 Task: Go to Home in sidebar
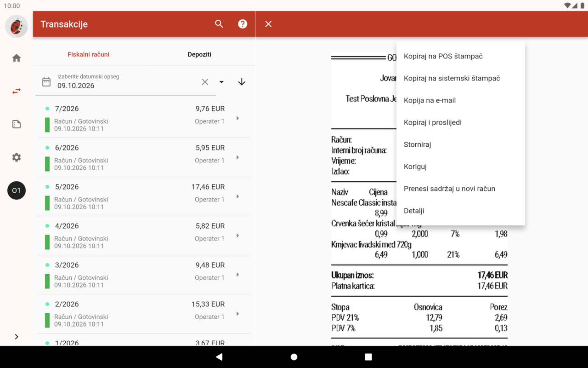coord(17,58)
